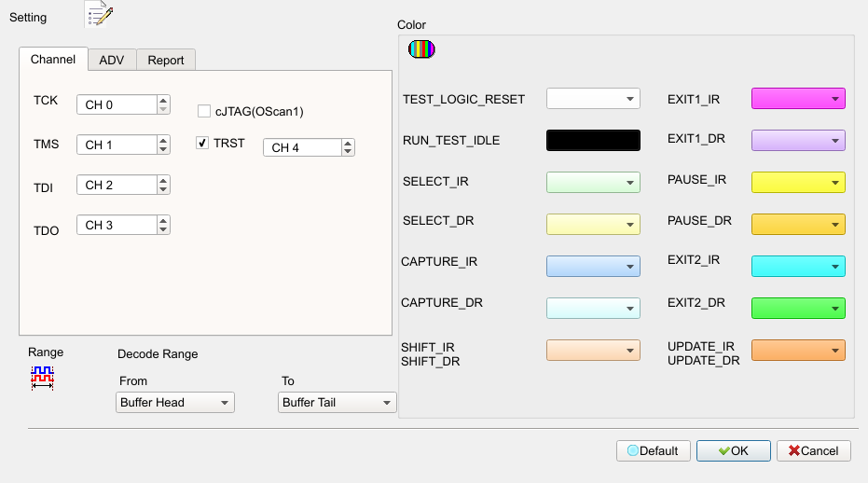Decrease the TDI channel with down arrow
868x483 pixels.
[x=163, y=189]
